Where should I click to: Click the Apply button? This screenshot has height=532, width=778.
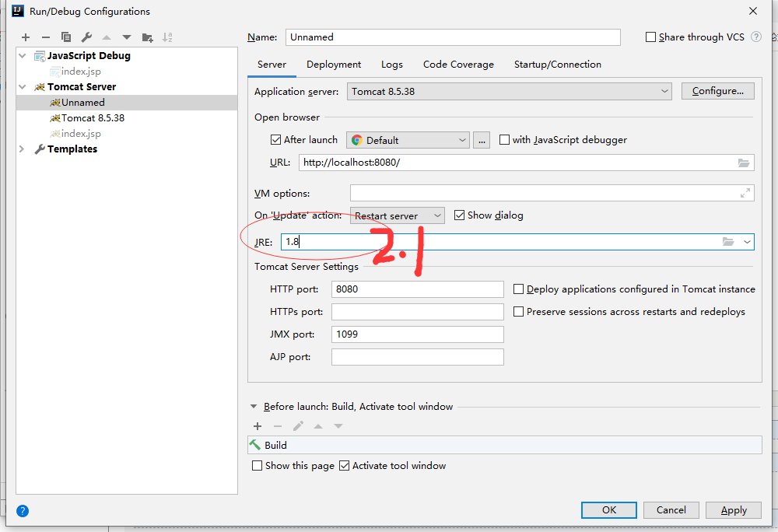[734, 510]
